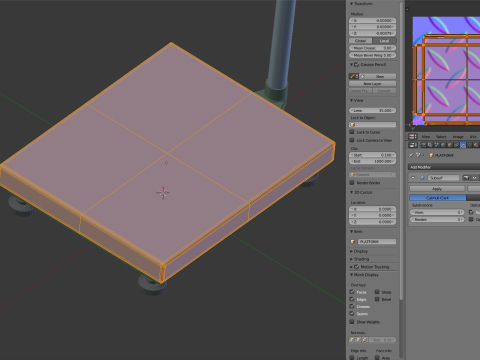
Task: Open Render properties tab icon
Action: coord(423,145)
